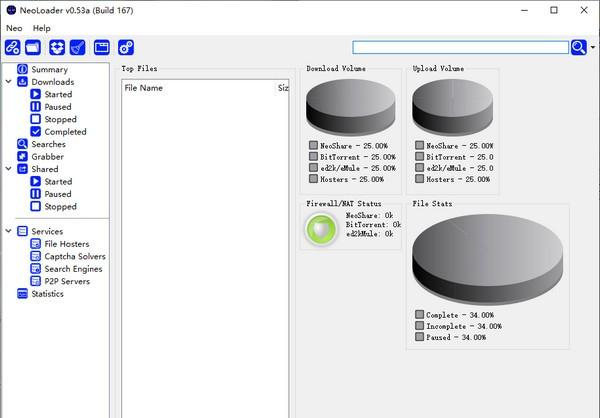
Task: Collapse the Downloads tree node
Action: [8, 82]
